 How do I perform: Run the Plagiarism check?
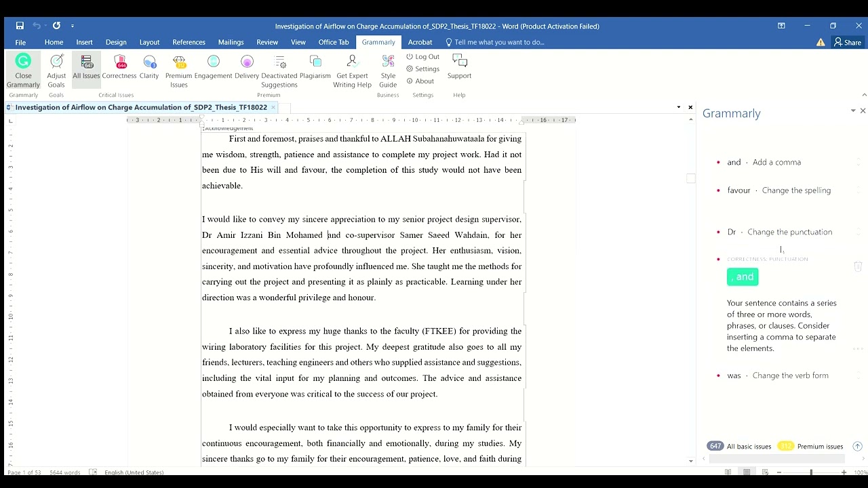(315, 68)
